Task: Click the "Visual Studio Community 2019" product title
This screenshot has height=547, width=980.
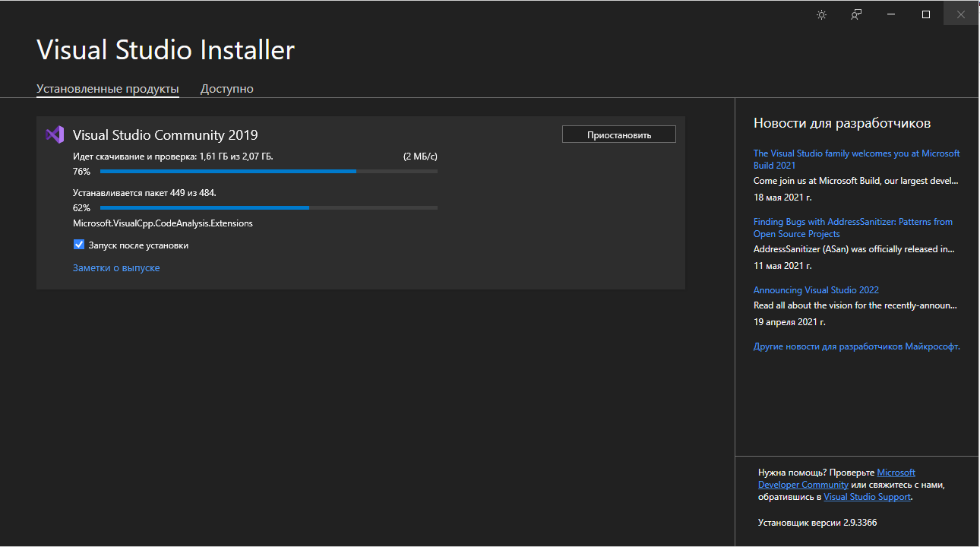Action: [166, 135]
